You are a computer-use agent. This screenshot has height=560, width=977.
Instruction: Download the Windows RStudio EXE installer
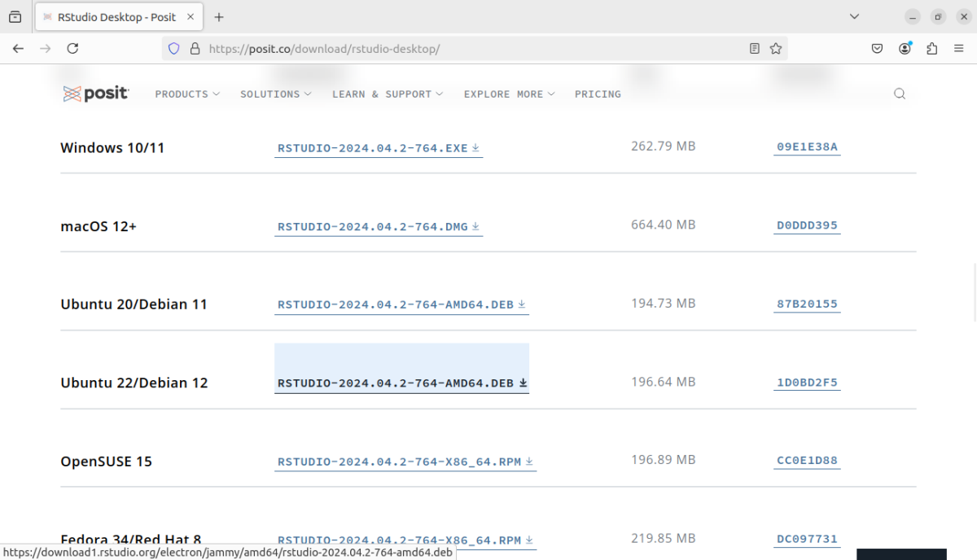pos(379,148)
